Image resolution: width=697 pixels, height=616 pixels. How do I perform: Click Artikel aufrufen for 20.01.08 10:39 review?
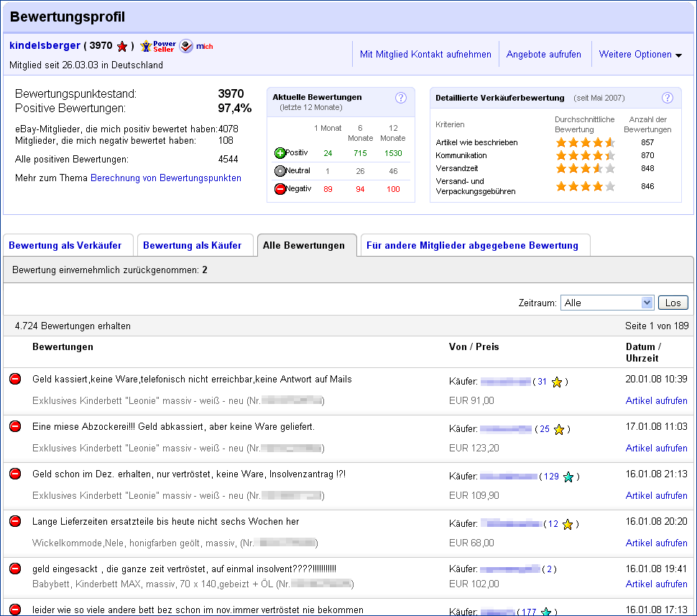tap(656, 401)
